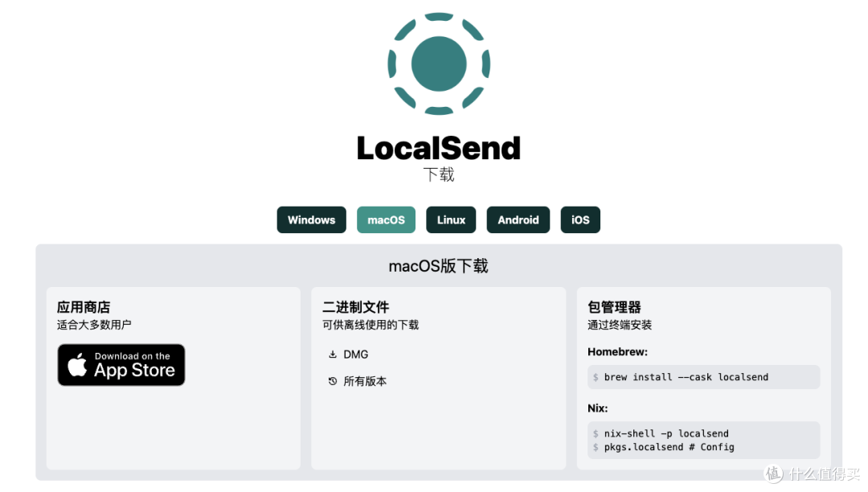Click the history clock icon beside 所有版本

(x=333, y=382)
